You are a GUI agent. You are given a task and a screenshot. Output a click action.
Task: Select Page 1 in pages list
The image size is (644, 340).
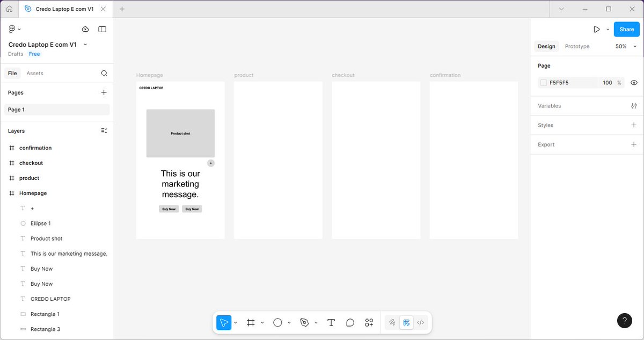57,110
